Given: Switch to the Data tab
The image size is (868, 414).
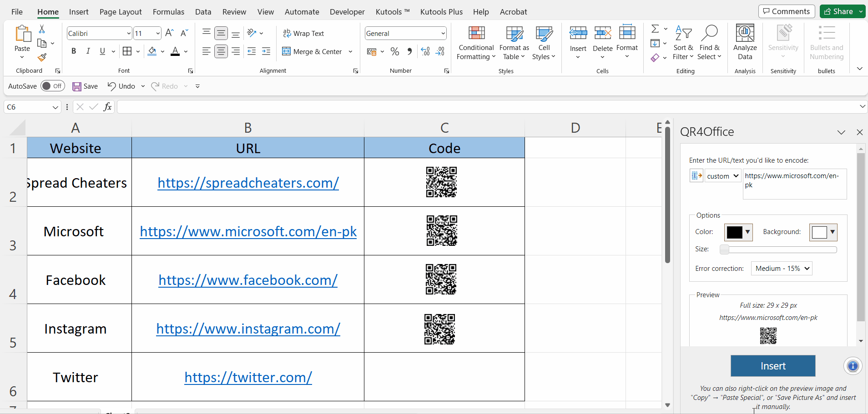Looking at the screenshot, I should 203,12.
